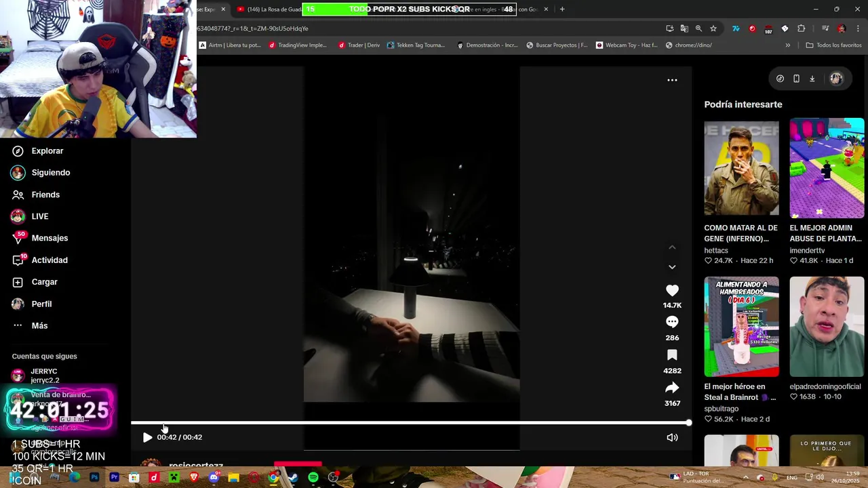
Task: Open the EL MEJOR ADMIN ABUSE thumbnail
Action: [827, 168]
